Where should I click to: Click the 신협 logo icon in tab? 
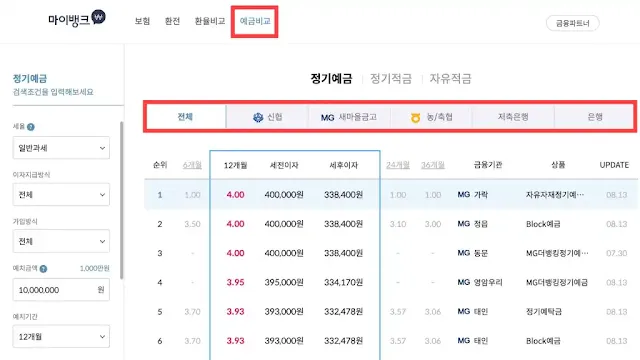[258, 118]
